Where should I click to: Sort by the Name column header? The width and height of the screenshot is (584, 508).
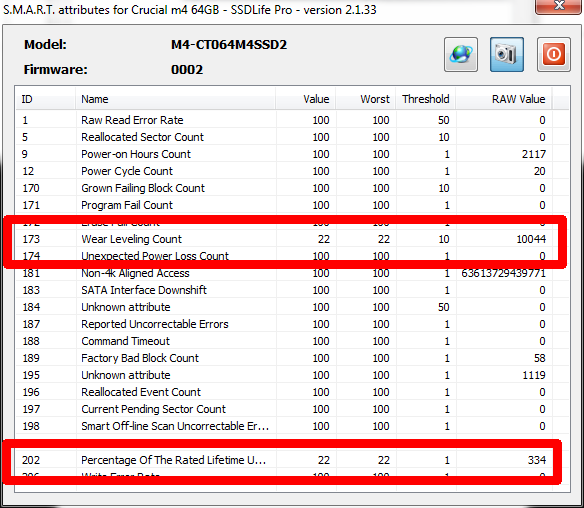(x=175, y=99)
